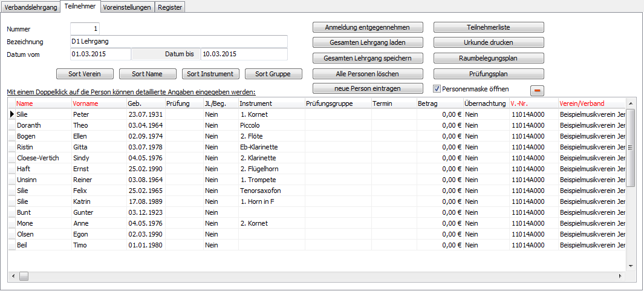Click the Datum bis date field

[244, 54]
